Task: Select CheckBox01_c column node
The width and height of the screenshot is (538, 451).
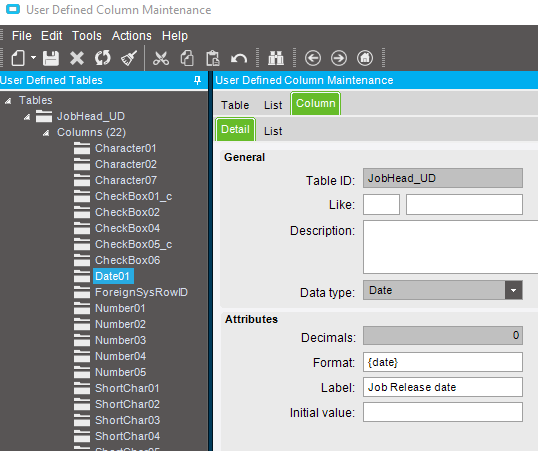Action: 133,196
